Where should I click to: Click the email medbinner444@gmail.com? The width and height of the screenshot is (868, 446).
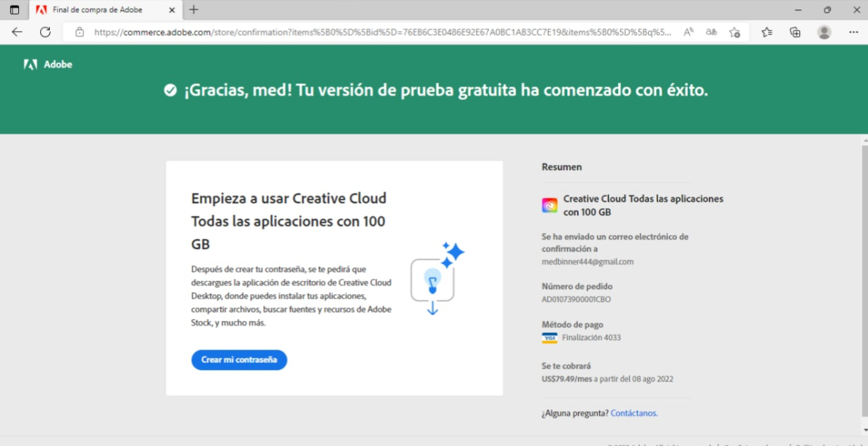pos(587,262)
